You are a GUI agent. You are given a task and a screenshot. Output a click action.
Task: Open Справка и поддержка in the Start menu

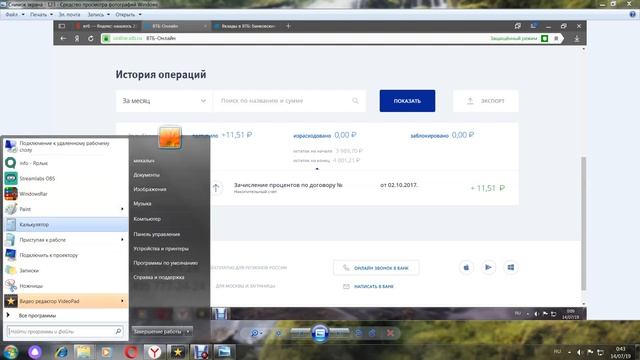click(x=159, y=277)
